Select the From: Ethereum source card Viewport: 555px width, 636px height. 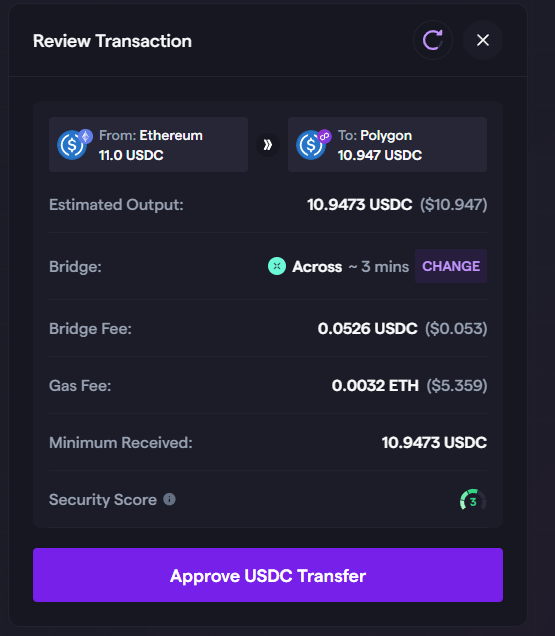(148, 144)
